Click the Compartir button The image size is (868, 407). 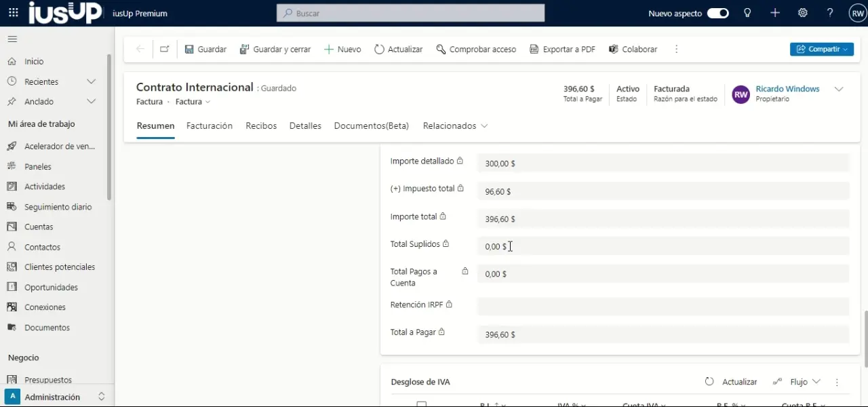click(821, 49)
